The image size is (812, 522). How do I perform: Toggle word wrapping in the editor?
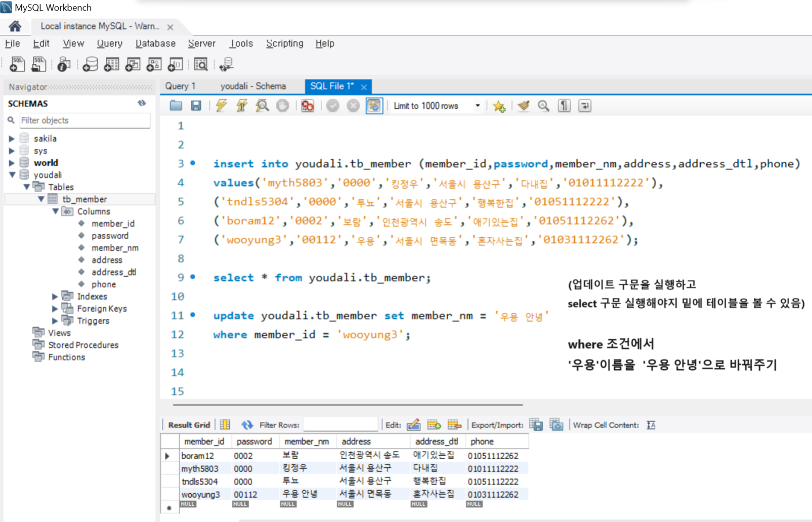[x=585, y=106]
